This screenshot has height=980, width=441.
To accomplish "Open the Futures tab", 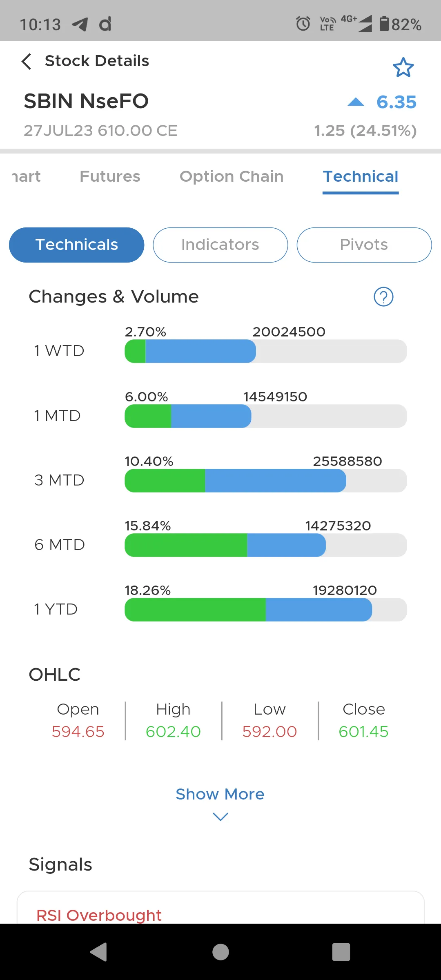I will (x=110, y=176).
